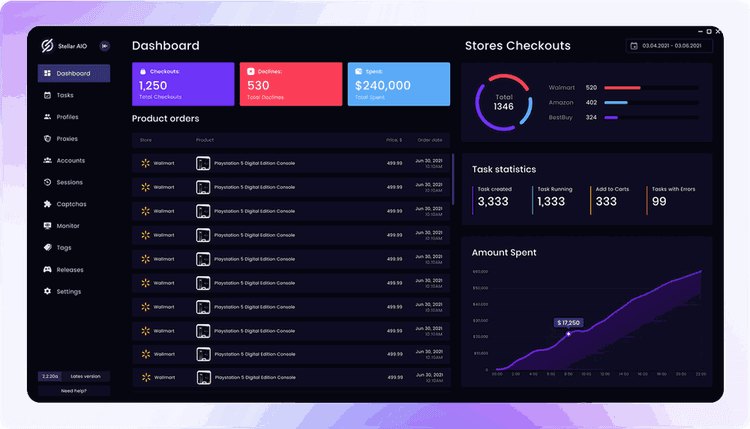Click the Captchas puzzle piece icon
The image size is (750, 429).
[47, 204]
